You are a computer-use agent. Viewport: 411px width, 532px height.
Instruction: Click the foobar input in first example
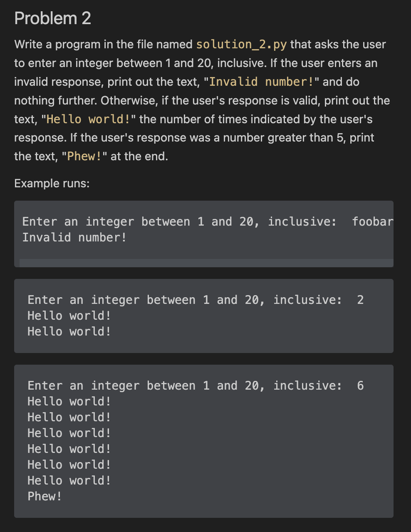[x=372, y=221]
